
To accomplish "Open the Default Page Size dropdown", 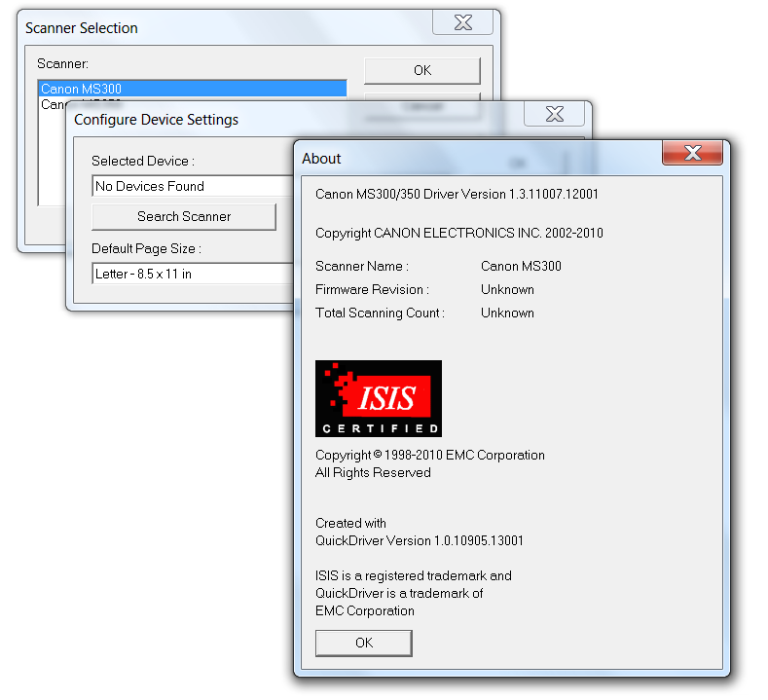I will 193,274.
